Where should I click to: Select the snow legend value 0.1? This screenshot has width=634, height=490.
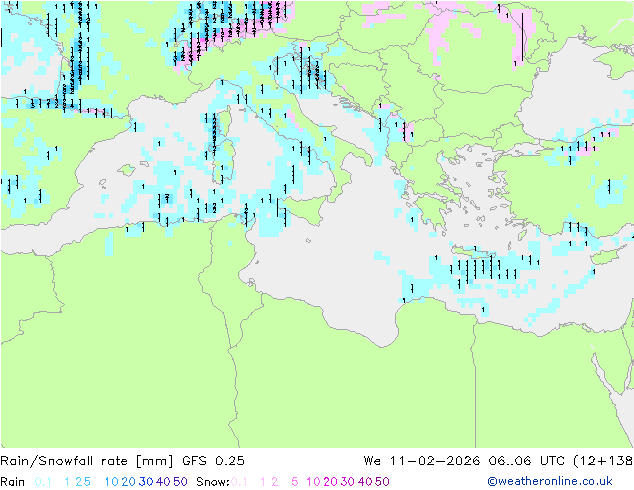tap(239, 482)
